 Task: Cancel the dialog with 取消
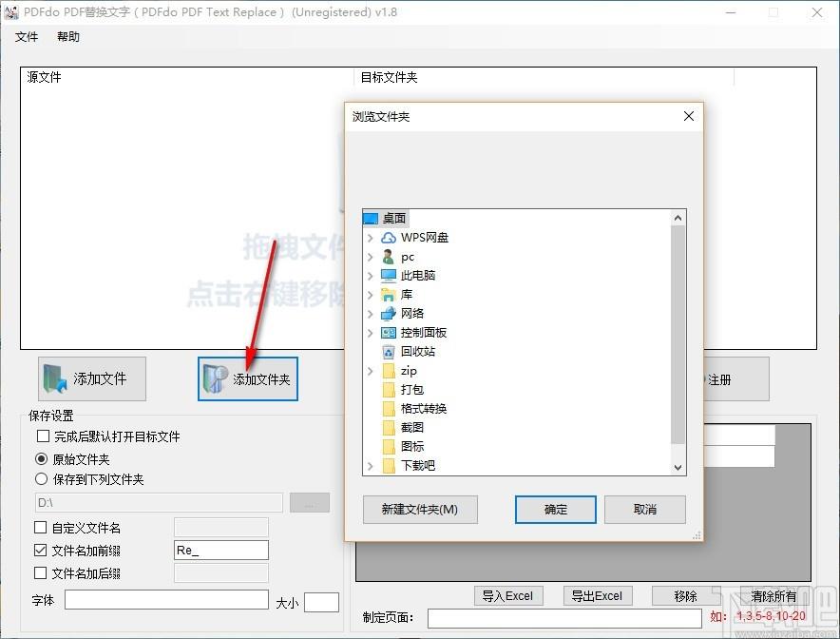coord(645,510)
